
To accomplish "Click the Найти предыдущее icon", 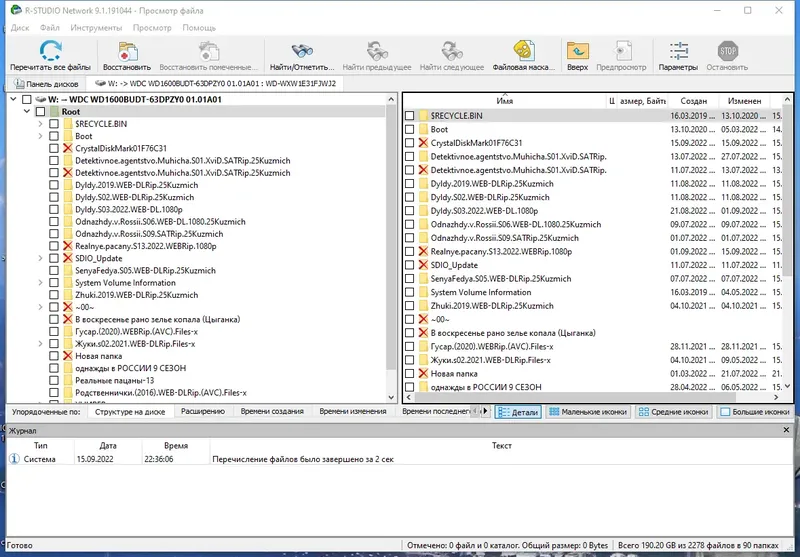I will (x=377, y=51).
